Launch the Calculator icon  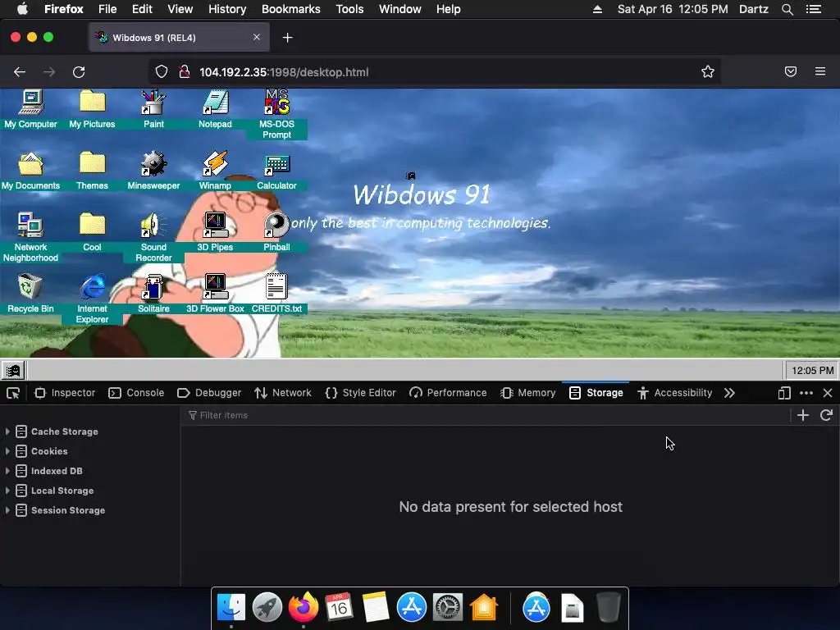pos(277,171)
